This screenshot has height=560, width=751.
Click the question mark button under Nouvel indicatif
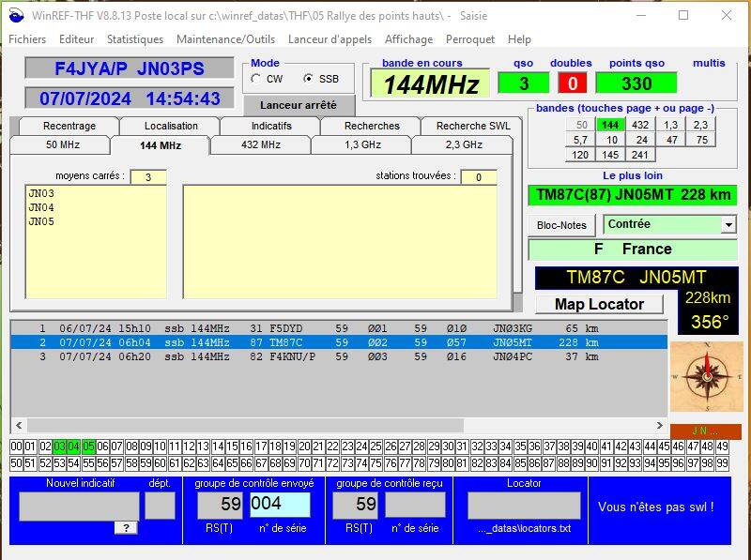point(127,527)
